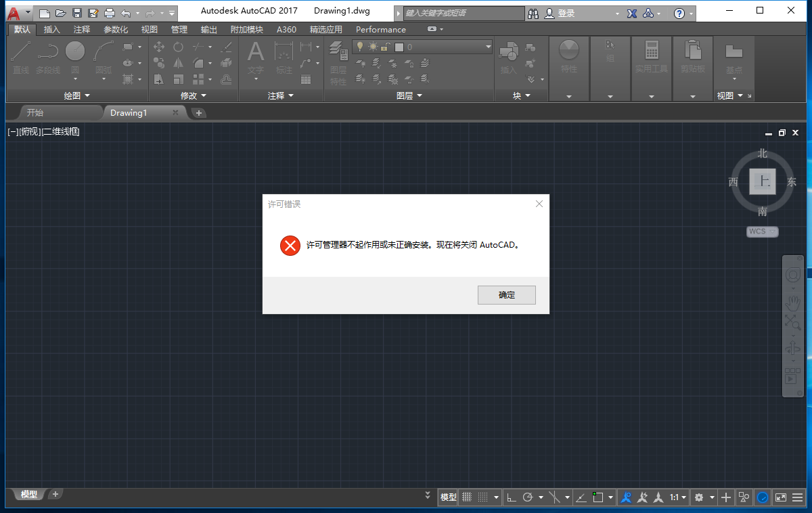Switch to the 参数化 ribbon tab
Viewport: 812px width, 513px height.
(x=116, y=29)
